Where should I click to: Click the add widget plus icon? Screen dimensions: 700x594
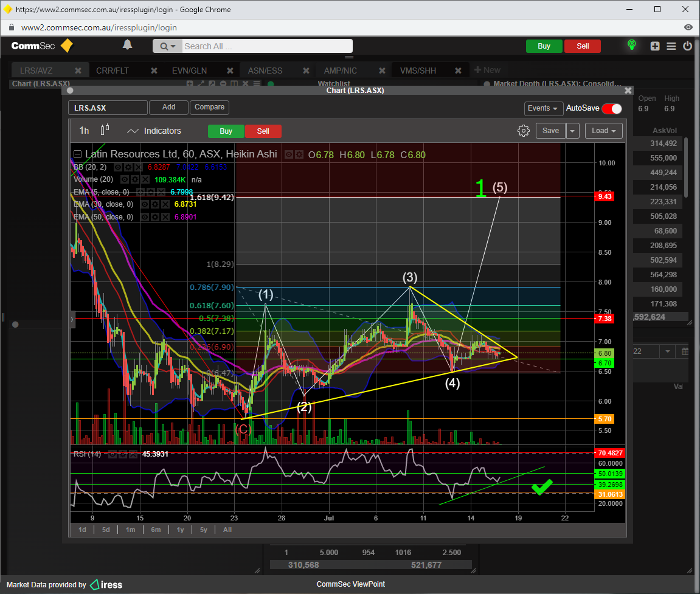click(655, 46)
